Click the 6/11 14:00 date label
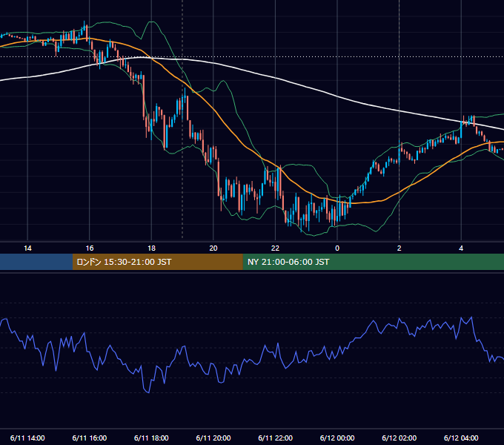 click(27, 438)
